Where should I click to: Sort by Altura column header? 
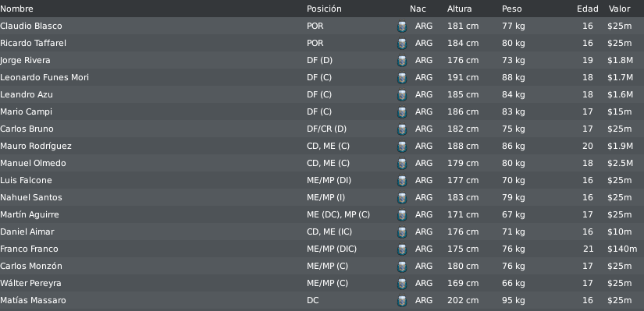tap(459, 9)
